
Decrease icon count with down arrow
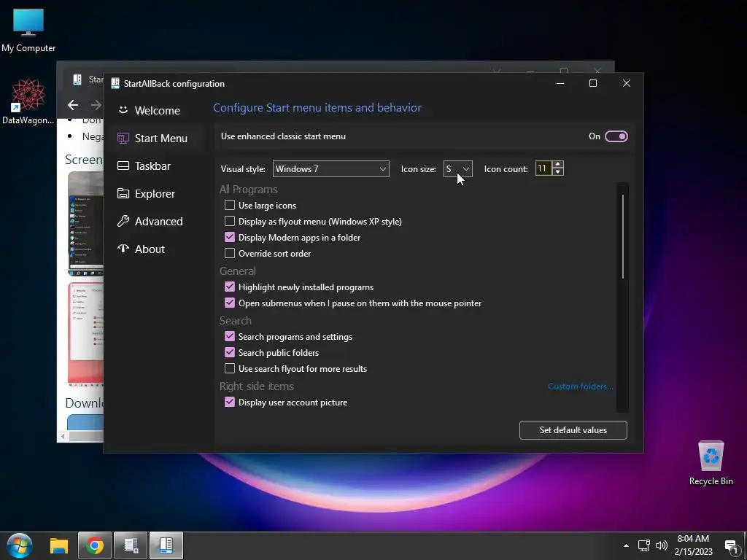tap(558, 172)
